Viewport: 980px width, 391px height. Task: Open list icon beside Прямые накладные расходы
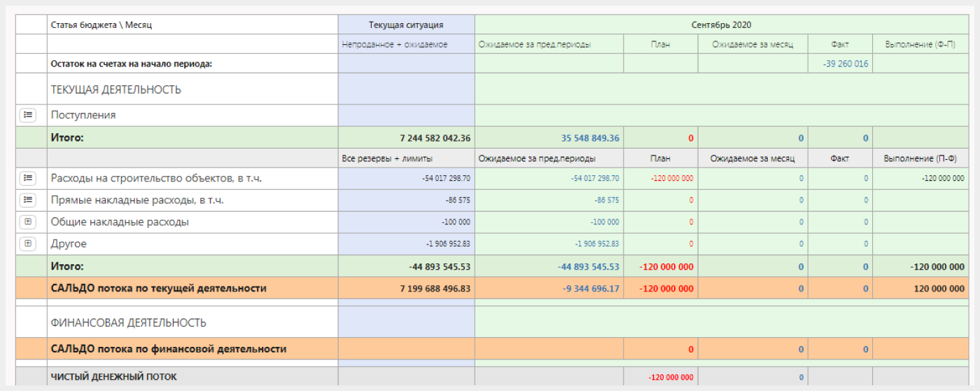coord(27,200)
